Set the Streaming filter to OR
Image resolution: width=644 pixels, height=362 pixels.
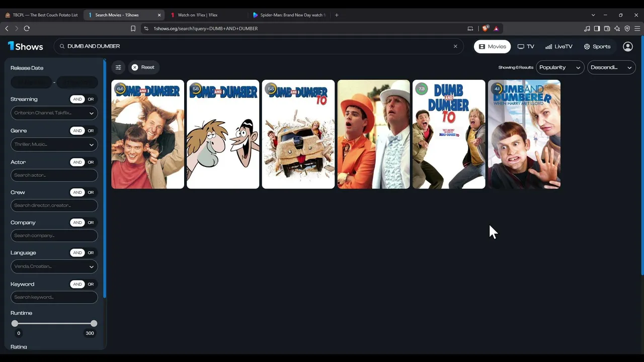pyautogui.click(x=91, y=99)
